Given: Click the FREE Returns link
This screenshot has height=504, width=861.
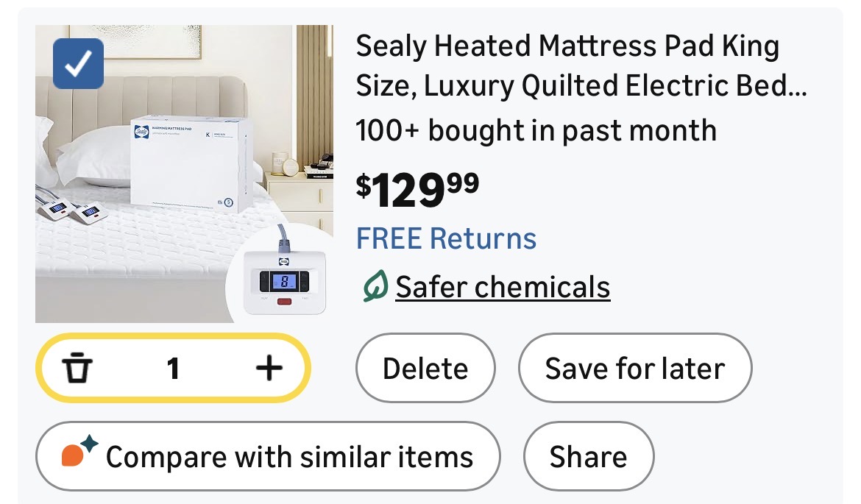Looking at the screenshot, I should pos(446,238).
